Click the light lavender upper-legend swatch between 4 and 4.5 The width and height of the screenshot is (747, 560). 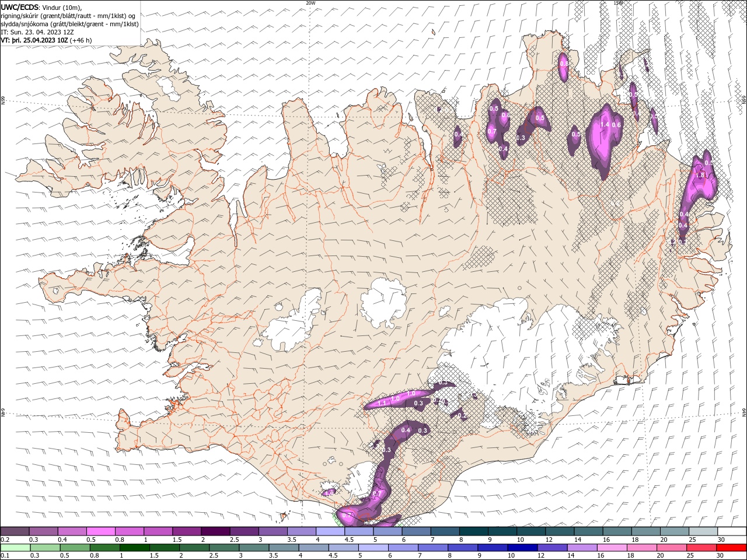coord(330,531)
